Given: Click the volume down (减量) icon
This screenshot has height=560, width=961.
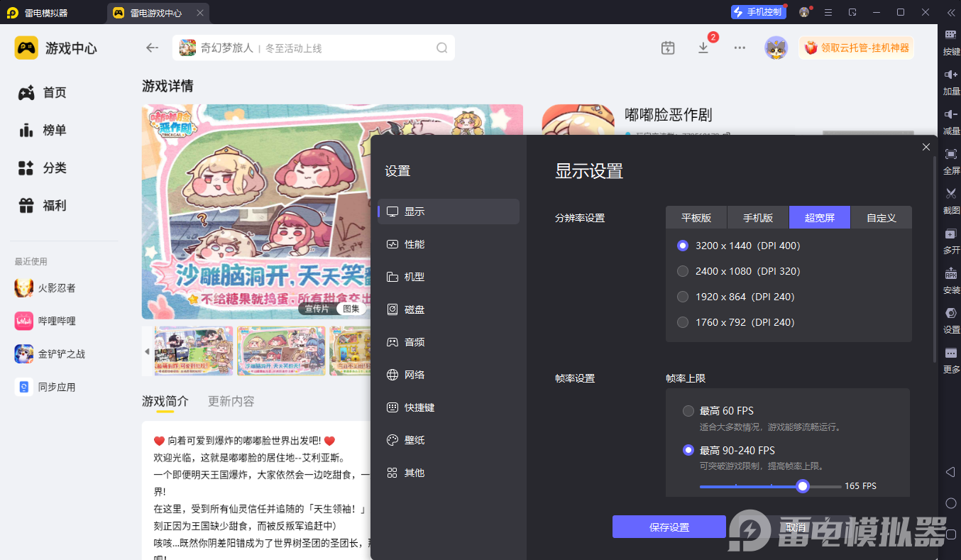Looking at the screenshot, I should tap(951, 114).
